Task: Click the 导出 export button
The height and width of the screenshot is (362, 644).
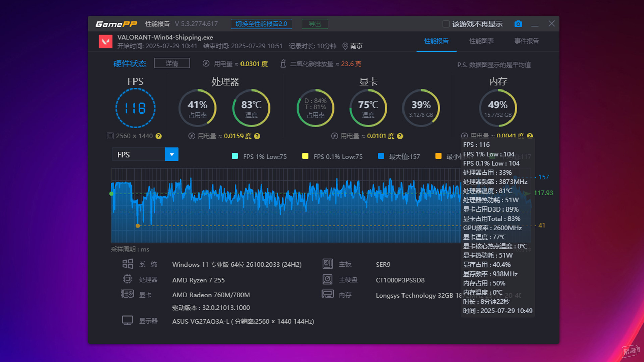Action: [x=315, y=24]
